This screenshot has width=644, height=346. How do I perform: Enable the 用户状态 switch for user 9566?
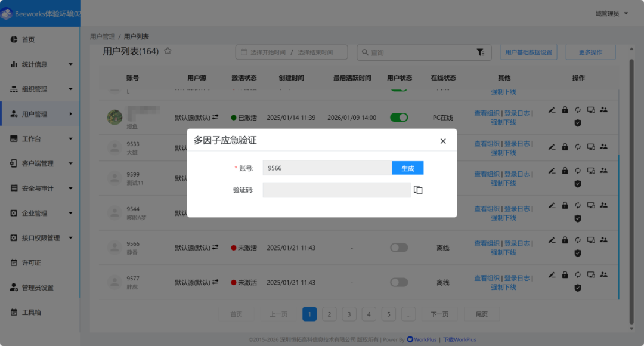click(x=399, y=247)
